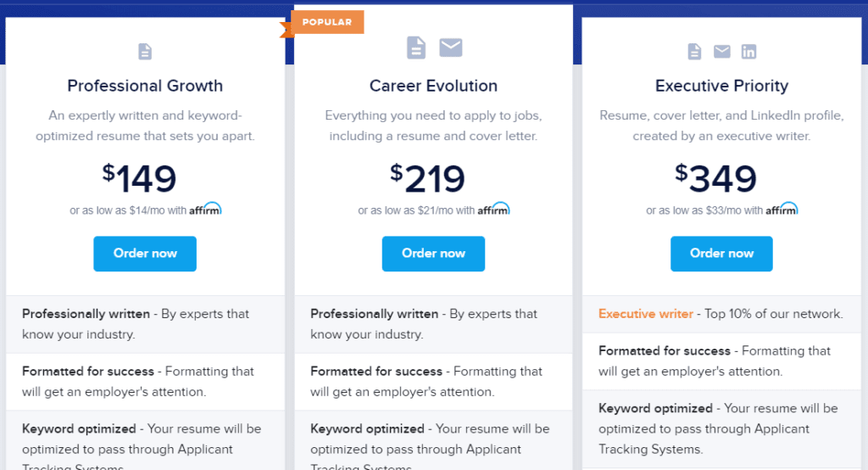Click the resume document icon above Professional Growth
Viewport: 868px width, 470px height.
coord(145,52)
